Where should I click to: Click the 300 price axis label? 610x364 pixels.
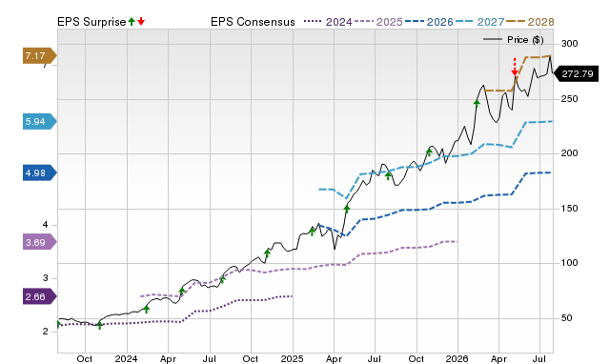coord(570,44)
